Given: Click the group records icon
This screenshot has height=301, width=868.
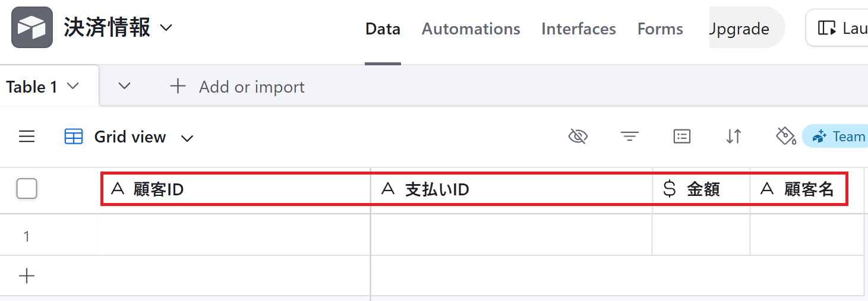Looking at the screenshot, I should pos(681,137).
